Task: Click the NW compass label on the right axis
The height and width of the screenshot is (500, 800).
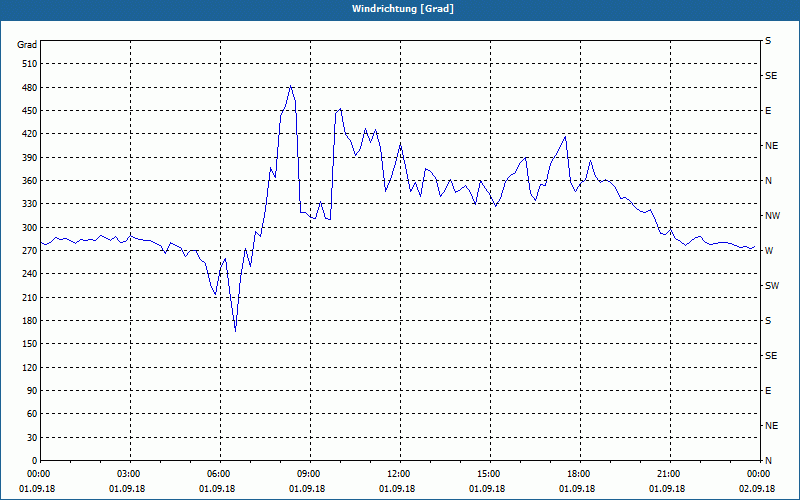Action: pos(772,216)
